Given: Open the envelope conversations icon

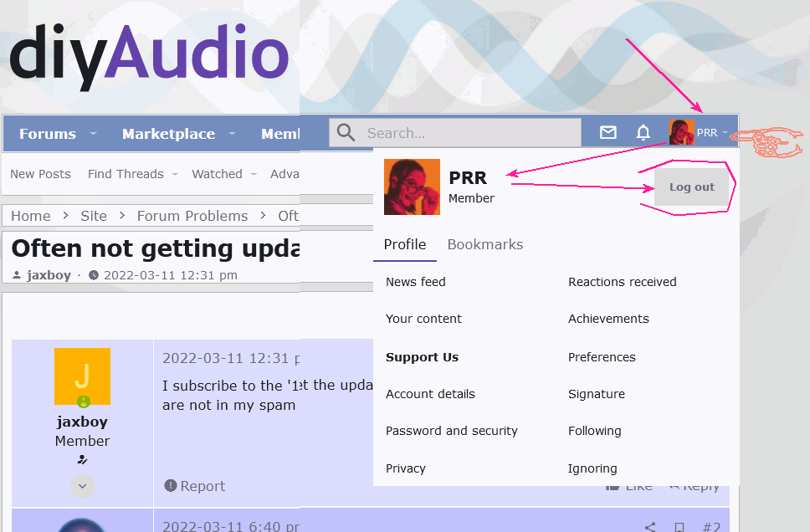Looking at the screenshot, I should point(608,133).
